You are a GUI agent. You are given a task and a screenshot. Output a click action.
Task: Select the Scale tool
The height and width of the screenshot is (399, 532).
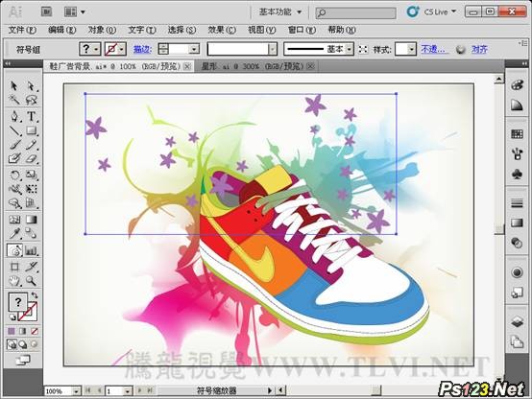[31, 175]
